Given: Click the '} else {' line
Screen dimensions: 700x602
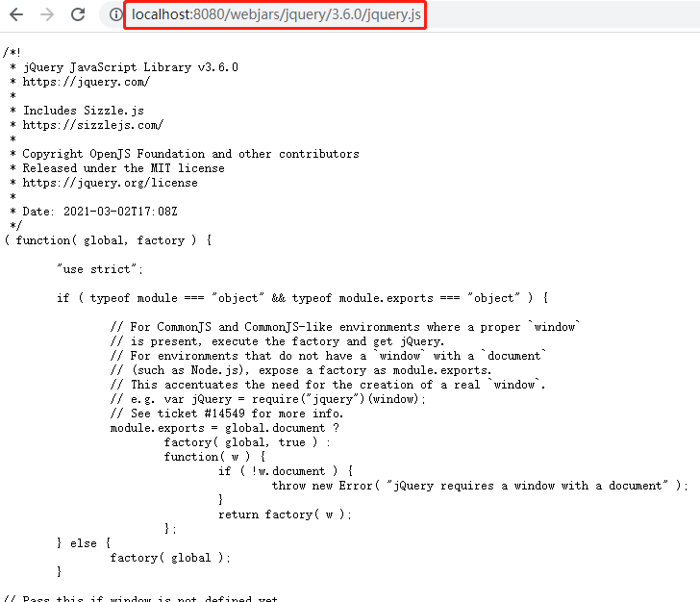Looking at the screenshot, I should (x=84, y=543).
